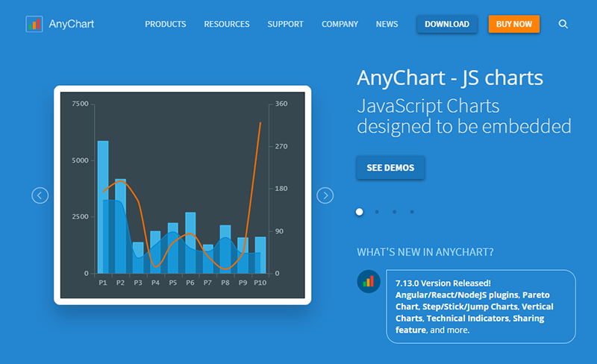
Task: Click the 360 right axis label
Action: tap(281, 104)
